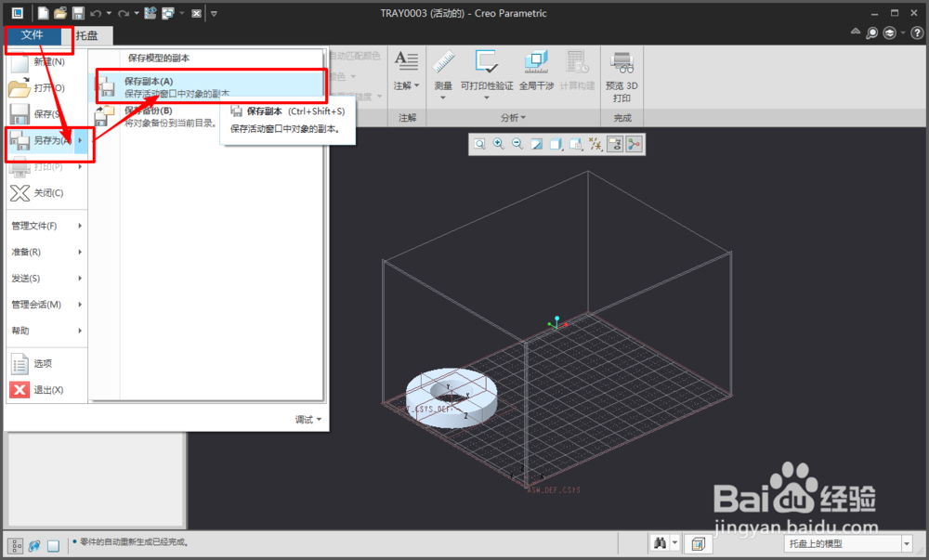
Task: Choose 保存副本(A) save a copy option
Action: [x=207, y=86]
